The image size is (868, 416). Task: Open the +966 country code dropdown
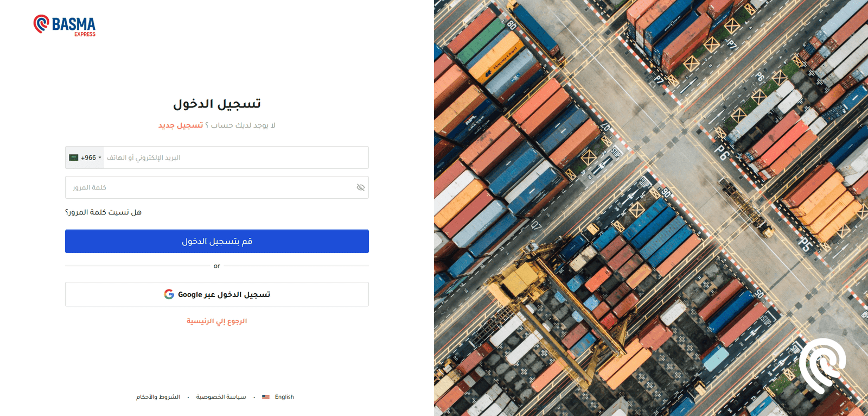tap(85, 157)
